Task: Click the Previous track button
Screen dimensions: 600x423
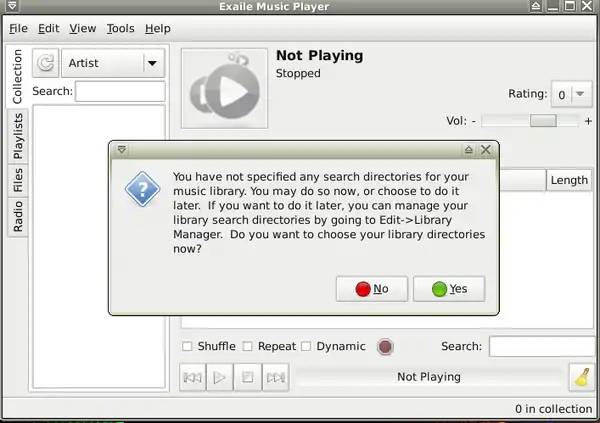Action: (x=192, y=377)
